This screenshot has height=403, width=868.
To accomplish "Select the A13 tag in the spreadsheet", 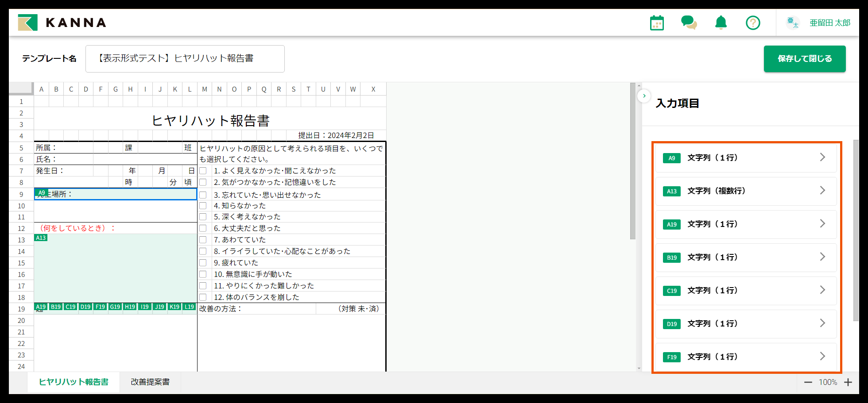I will tap(41, 238).
